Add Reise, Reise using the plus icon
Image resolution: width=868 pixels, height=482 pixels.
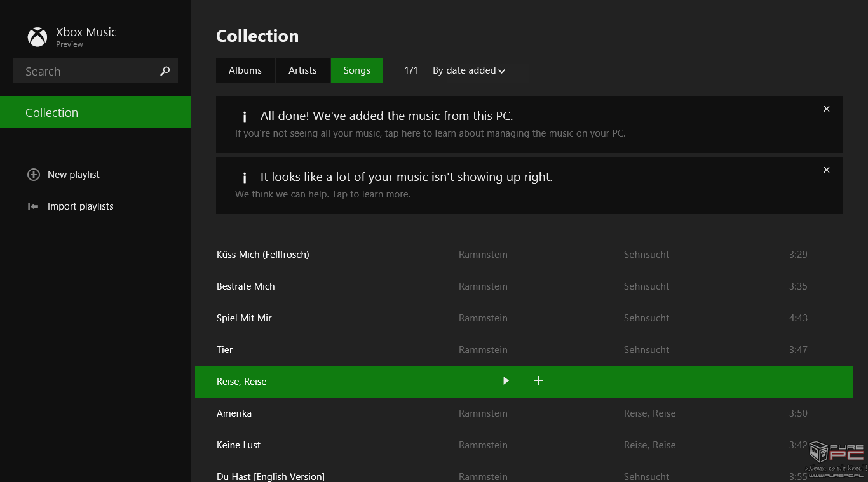539,380
